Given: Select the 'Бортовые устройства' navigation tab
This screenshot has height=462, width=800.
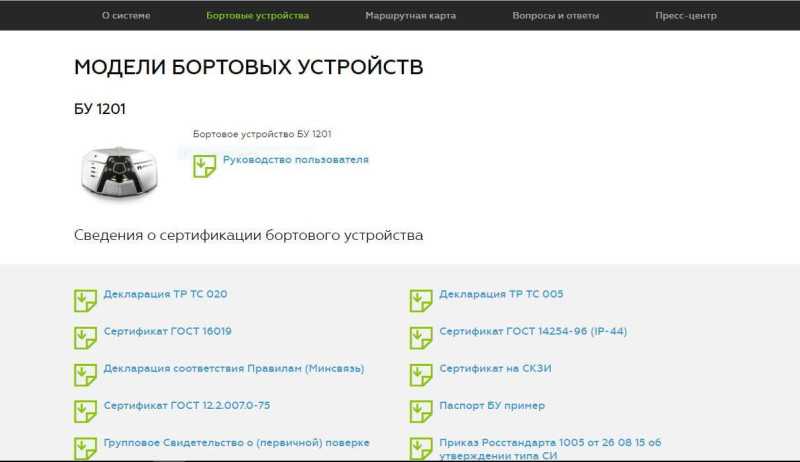Looking at the screenshot, I should coord(258,15).
